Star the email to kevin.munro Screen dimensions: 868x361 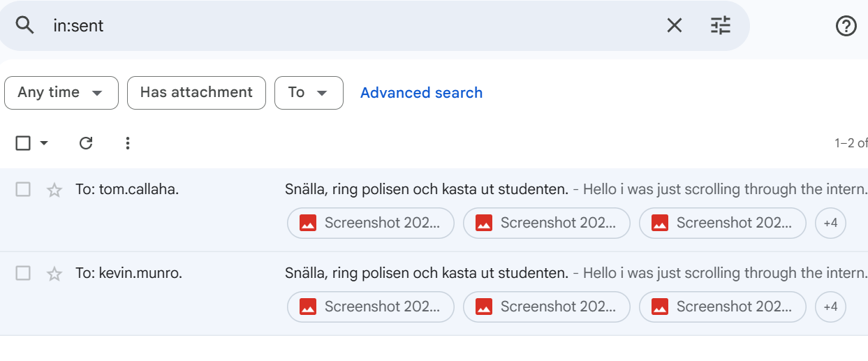coord(54,274)
